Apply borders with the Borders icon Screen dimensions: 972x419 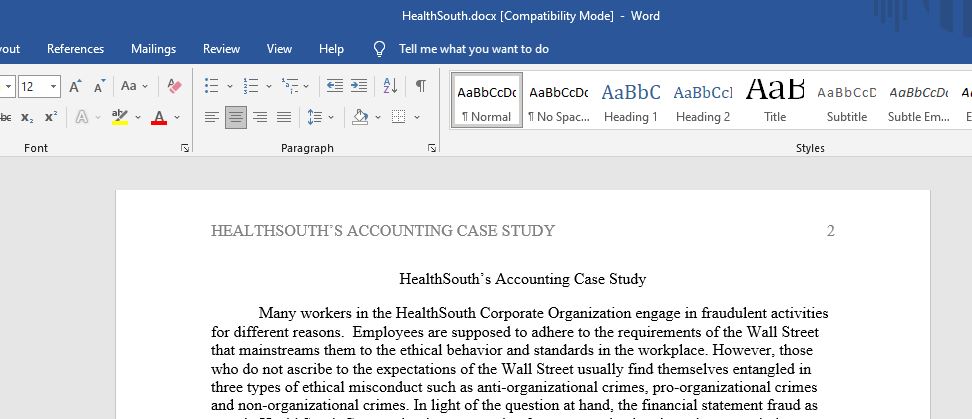(399, 117)
